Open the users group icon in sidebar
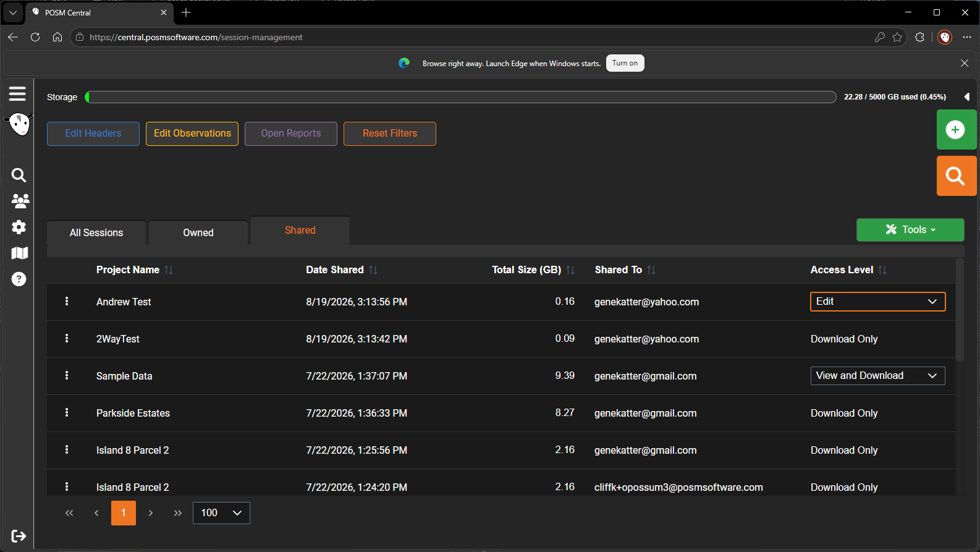The image size is (980, 552). pyautogui.click(x=20, y=201)
